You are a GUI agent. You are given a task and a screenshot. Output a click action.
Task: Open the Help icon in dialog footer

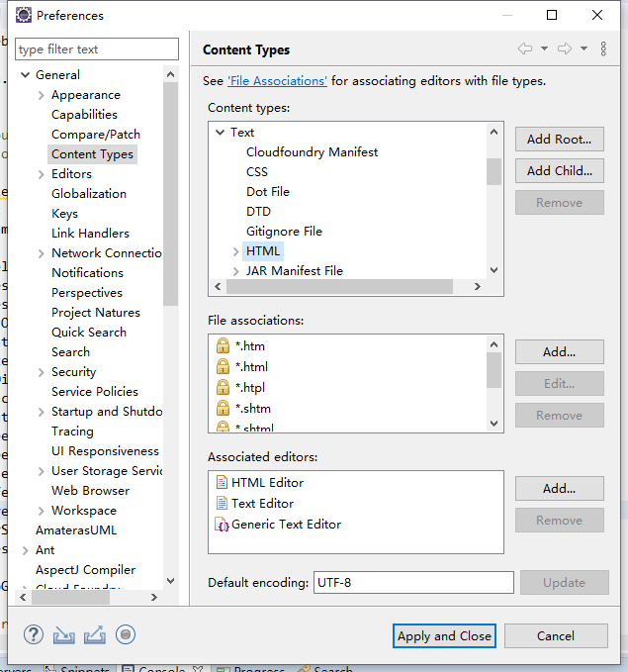click(34, 635)
